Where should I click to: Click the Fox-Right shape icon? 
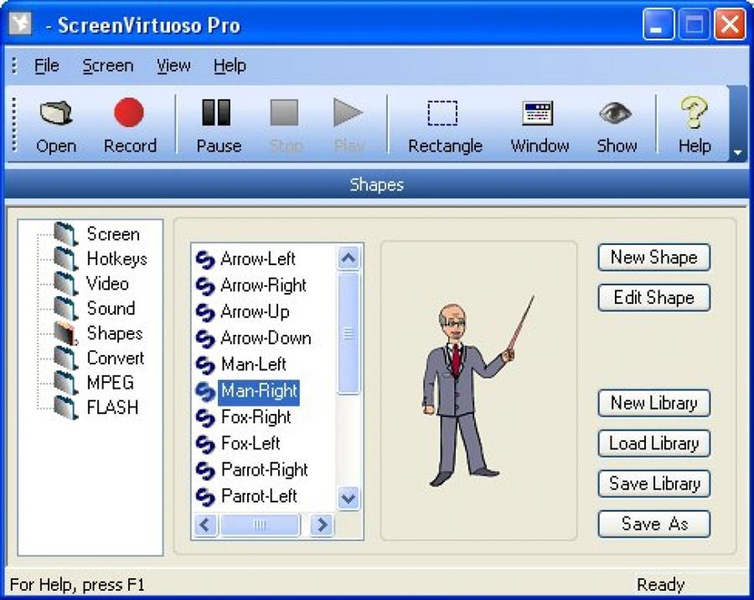205,418
